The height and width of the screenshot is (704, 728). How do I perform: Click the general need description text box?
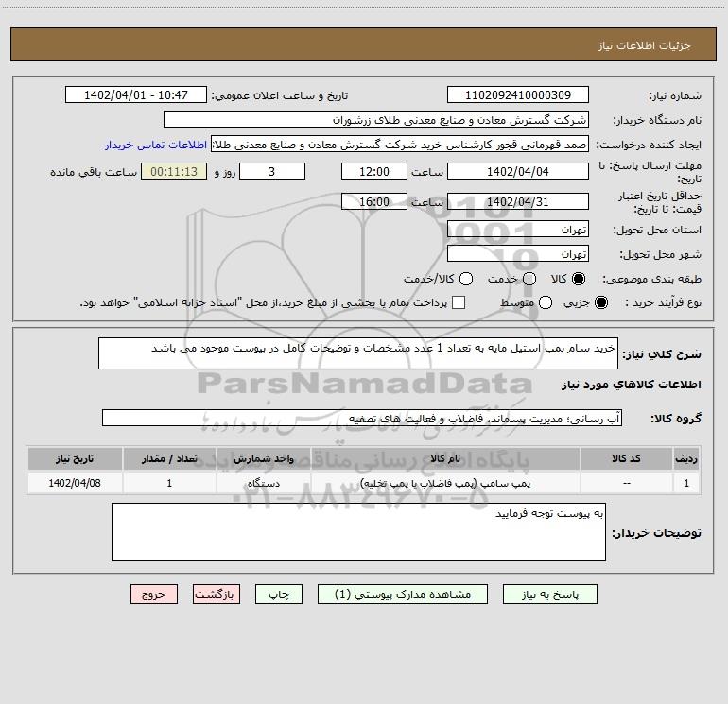pos(358,353)
